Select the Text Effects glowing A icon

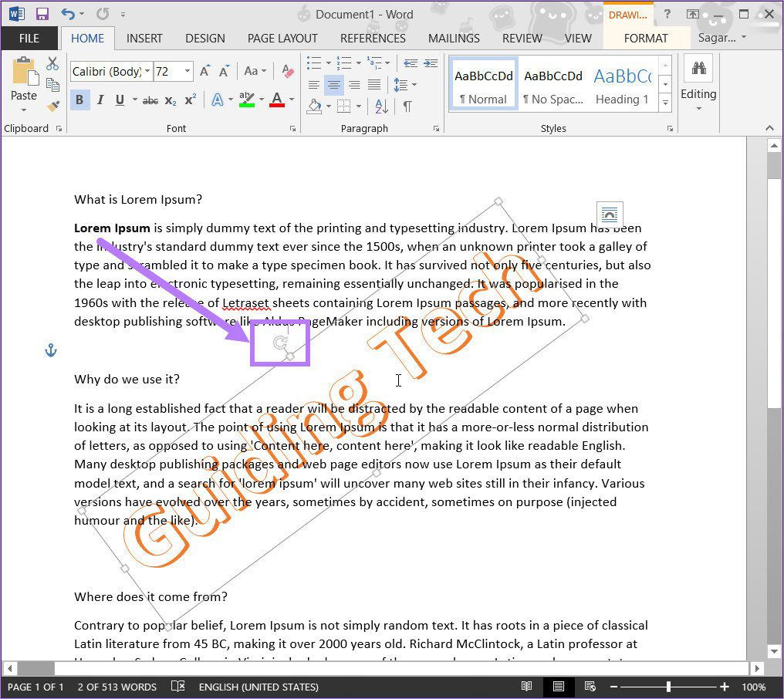(x=217, y=100)
